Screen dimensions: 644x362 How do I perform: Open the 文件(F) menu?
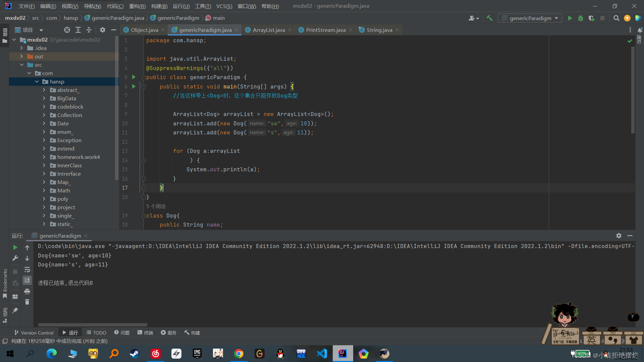26,6
